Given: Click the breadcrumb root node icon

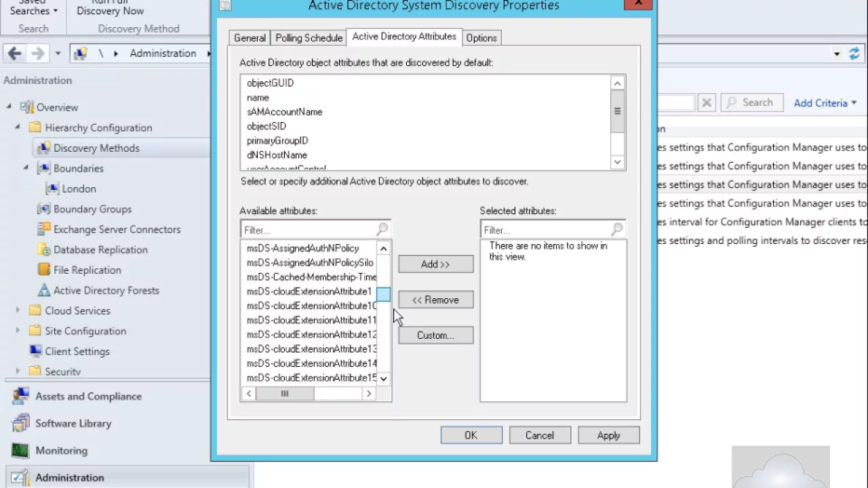Looking at the screenshot, I should pyautogui.click(x=80, y=54).
